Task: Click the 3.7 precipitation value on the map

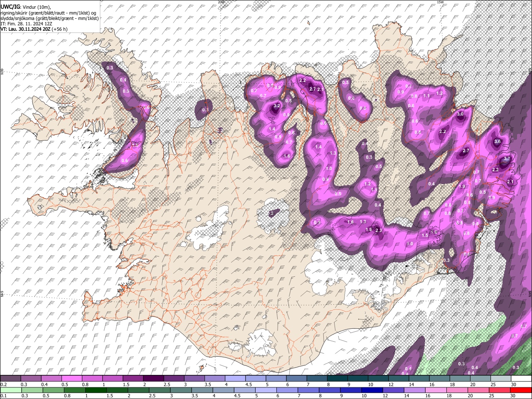Action: pyautogui.click(x=507, y=159)
